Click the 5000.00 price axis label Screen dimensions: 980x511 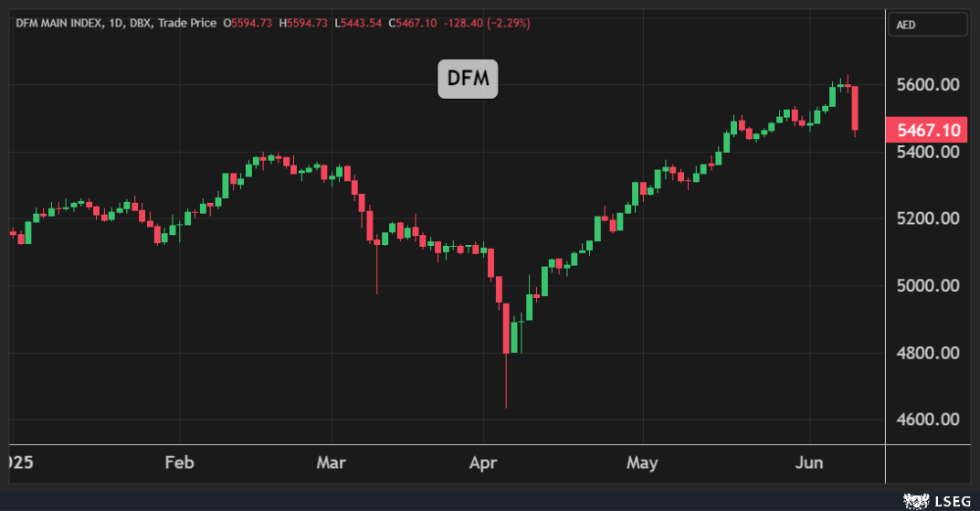click(x=928, y=285)
